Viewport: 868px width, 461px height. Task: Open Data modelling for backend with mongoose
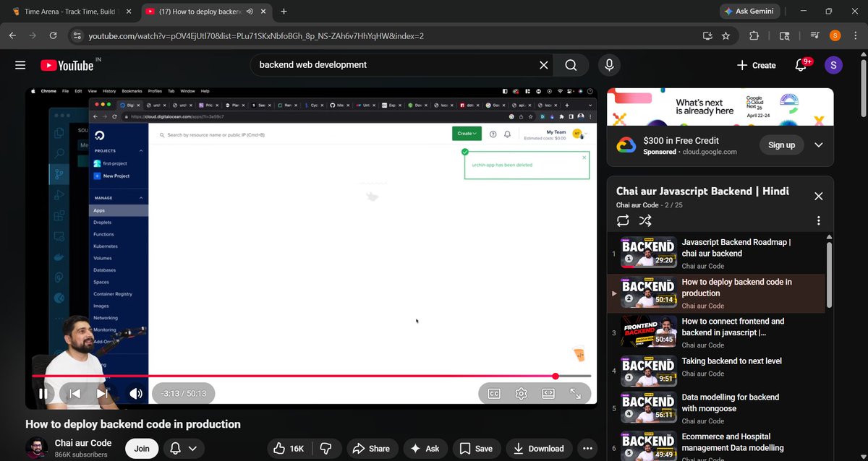[x=730, y=402]
